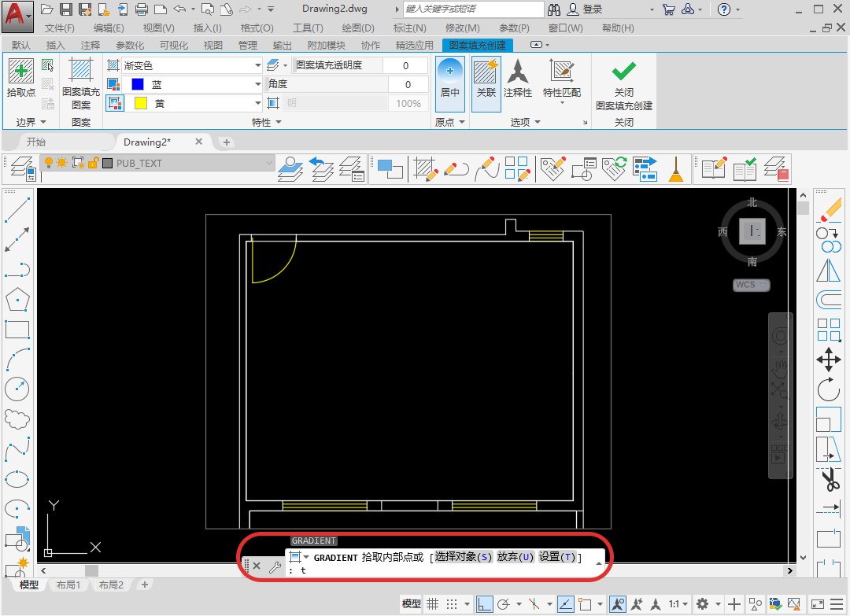The width and height of the screenshot is (850, 616).
Task: Switch to the Insert (插入) ribbon tab
Action: click(55, 46)
